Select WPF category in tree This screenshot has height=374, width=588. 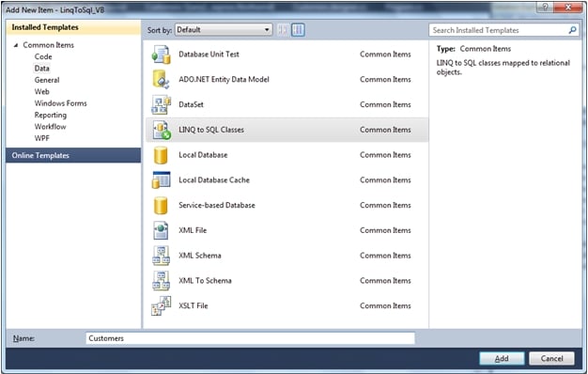[42, 138]
